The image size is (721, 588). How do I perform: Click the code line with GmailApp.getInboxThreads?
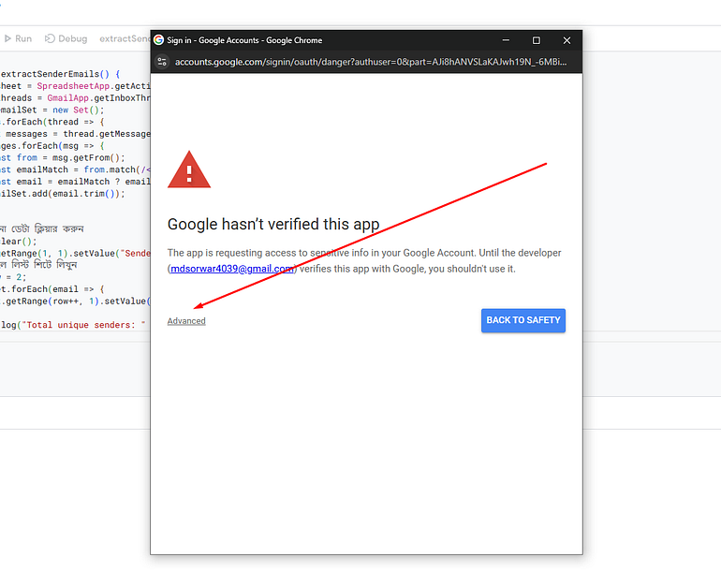pyautogui.click(x=75, y=98)
